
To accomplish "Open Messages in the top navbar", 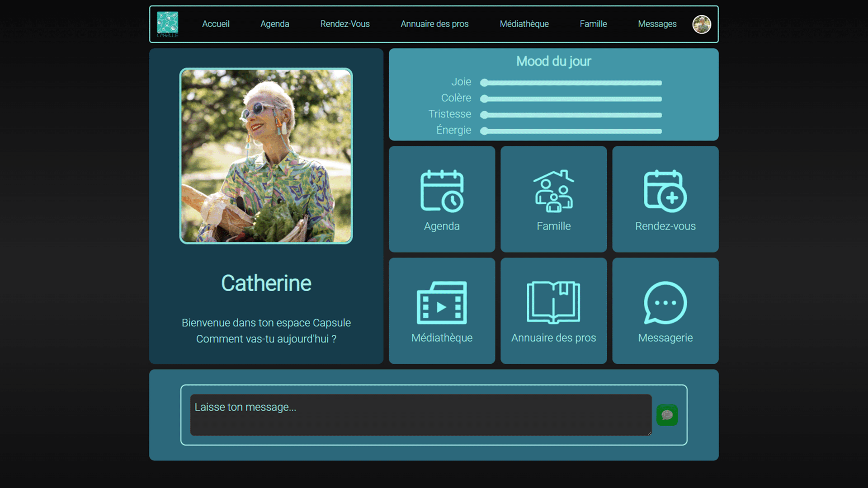I will [x=657, y=24].
